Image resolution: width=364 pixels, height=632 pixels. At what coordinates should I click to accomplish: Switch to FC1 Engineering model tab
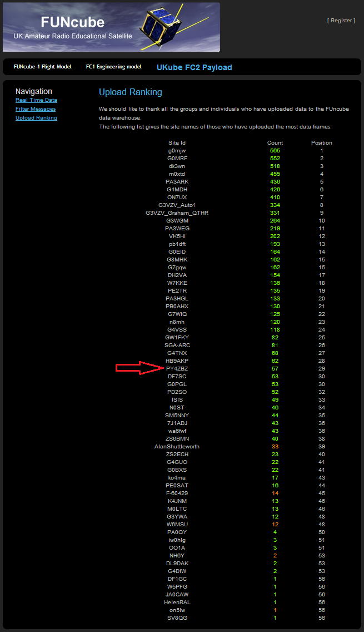(114, 67)
